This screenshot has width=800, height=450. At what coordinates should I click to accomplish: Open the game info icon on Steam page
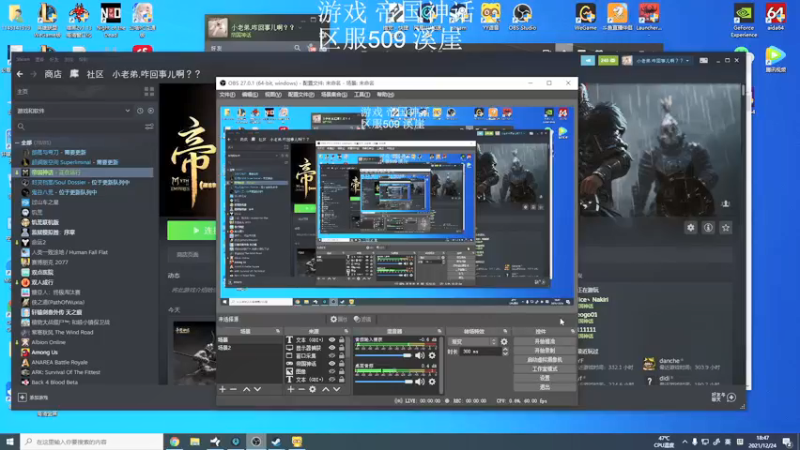708,228
